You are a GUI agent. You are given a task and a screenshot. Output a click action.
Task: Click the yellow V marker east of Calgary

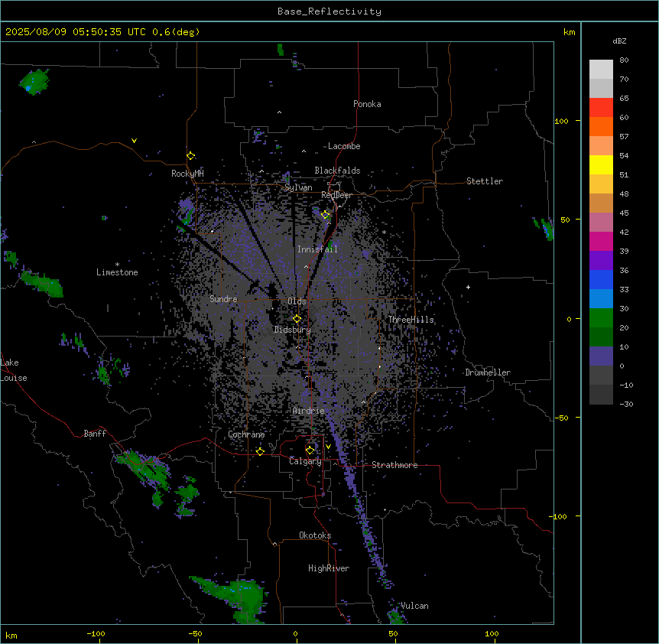[x=328, y=447]
